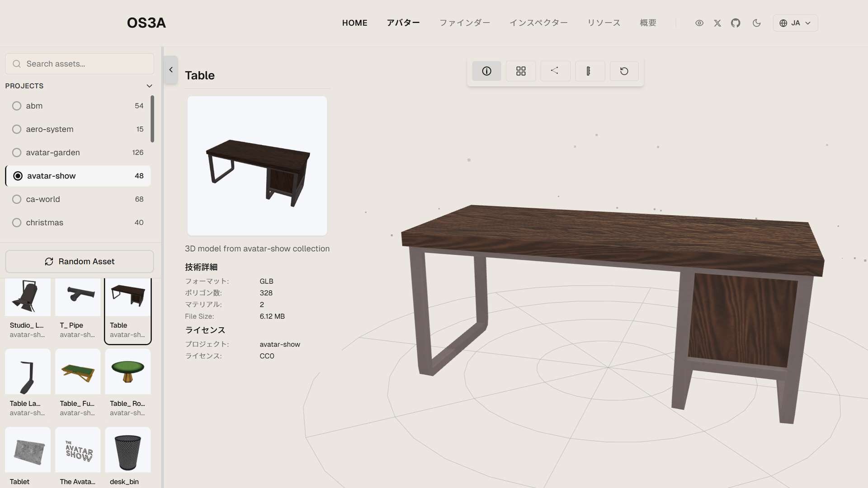Open the X (Twitter) icon link
This screenshot has height=488, width=868.
pyautogui.click(x=717, y=23)
